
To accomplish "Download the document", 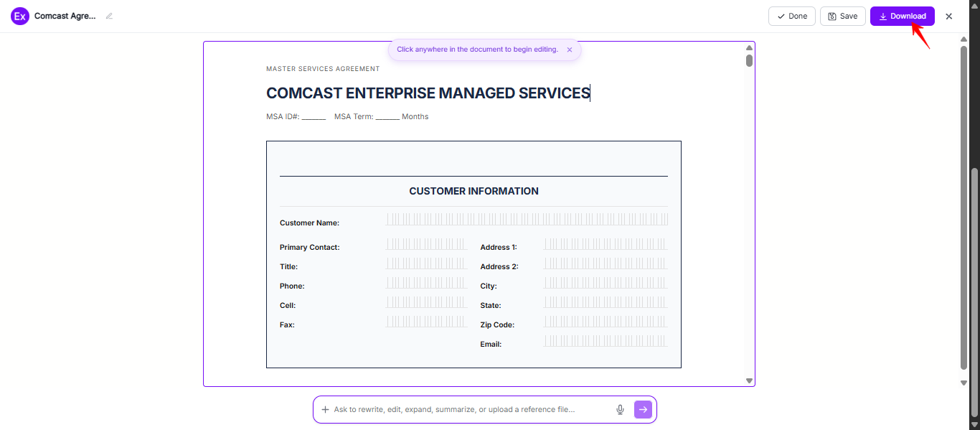I will [903, 16].
